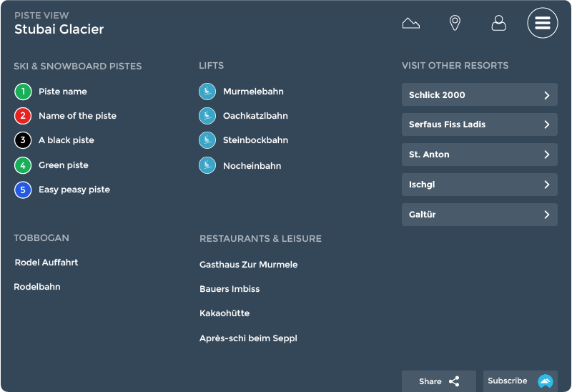The height and width of the screenshot is (392, 572).
Task: Open the Serfaus Fiss Ladis resort
Action: [x=479, y=124]
